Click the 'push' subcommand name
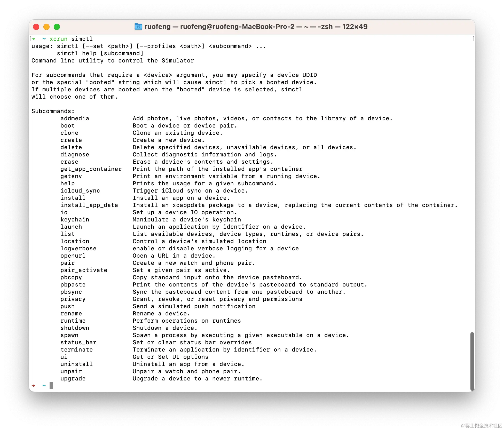Viewport: 504px width, 430px height. [x=68, y=306]
